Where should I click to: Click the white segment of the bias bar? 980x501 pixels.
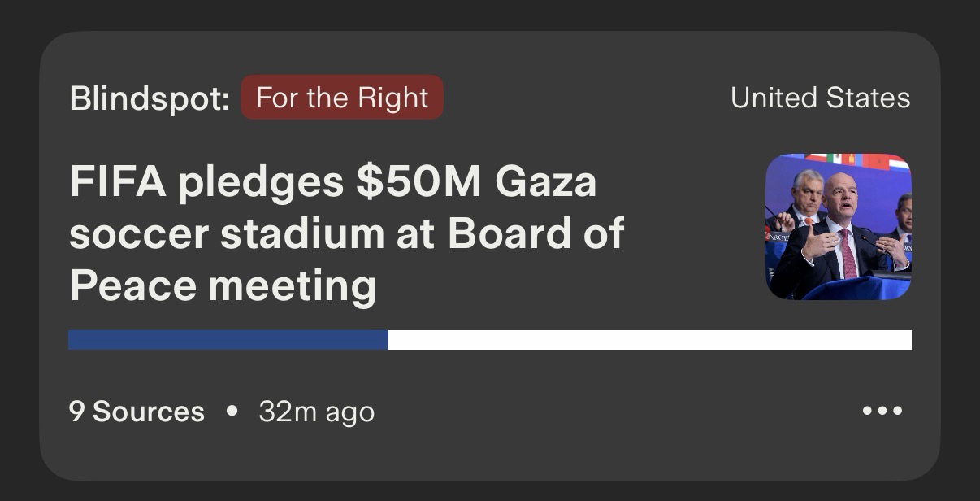point(649,340)
